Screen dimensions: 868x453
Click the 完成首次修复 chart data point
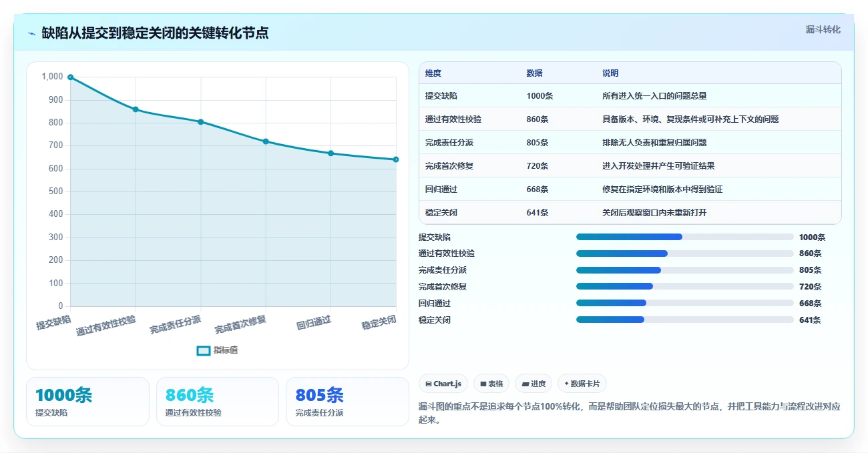tap(266, 141)
